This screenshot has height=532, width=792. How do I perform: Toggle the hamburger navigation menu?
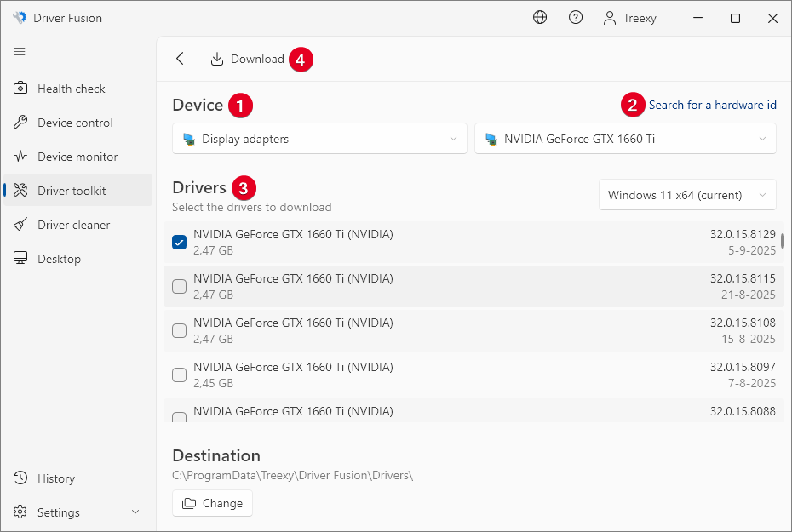click(x=20, y=51)
